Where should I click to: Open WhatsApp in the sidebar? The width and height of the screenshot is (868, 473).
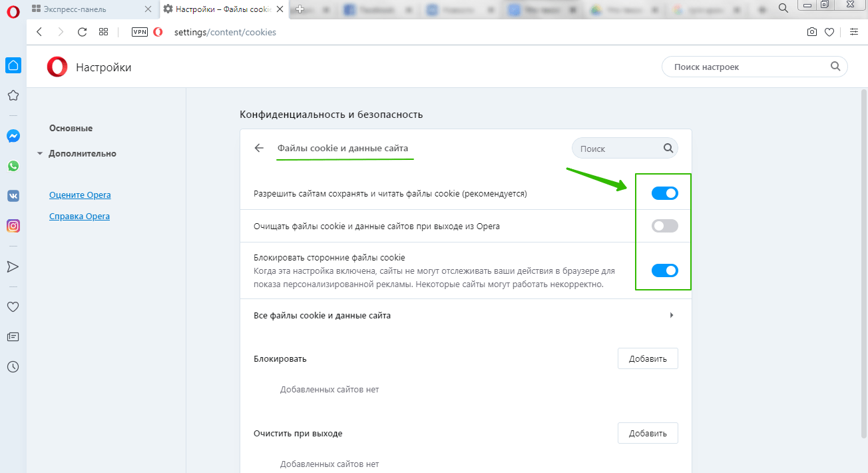tap(13, 166)
